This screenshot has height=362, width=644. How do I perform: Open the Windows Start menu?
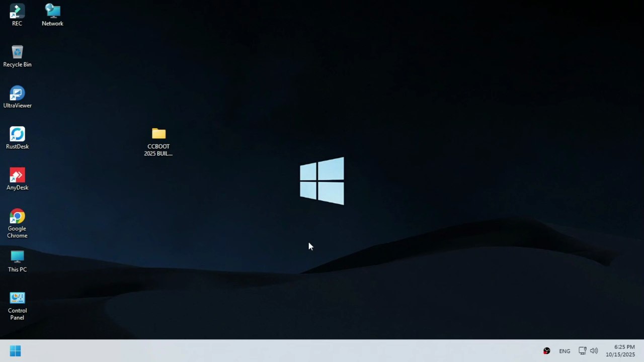[x=15, y=351]
